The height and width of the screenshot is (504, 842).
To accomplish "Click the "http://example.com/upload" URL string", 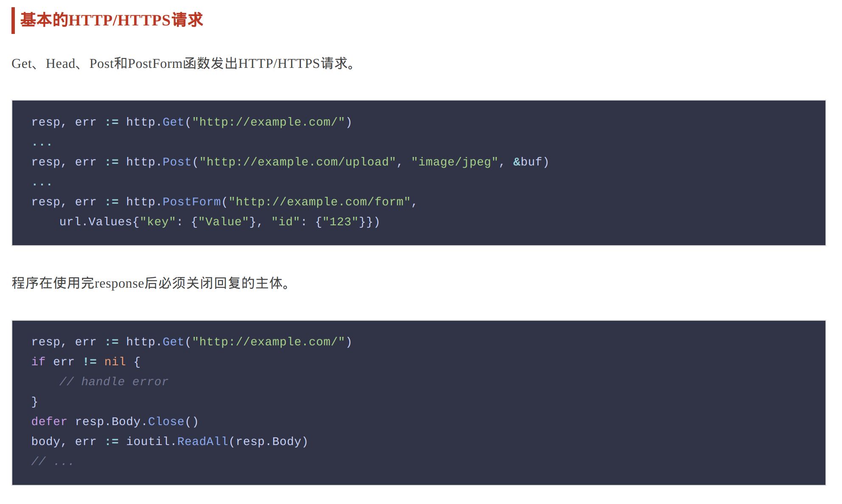I will pos(298,162).
